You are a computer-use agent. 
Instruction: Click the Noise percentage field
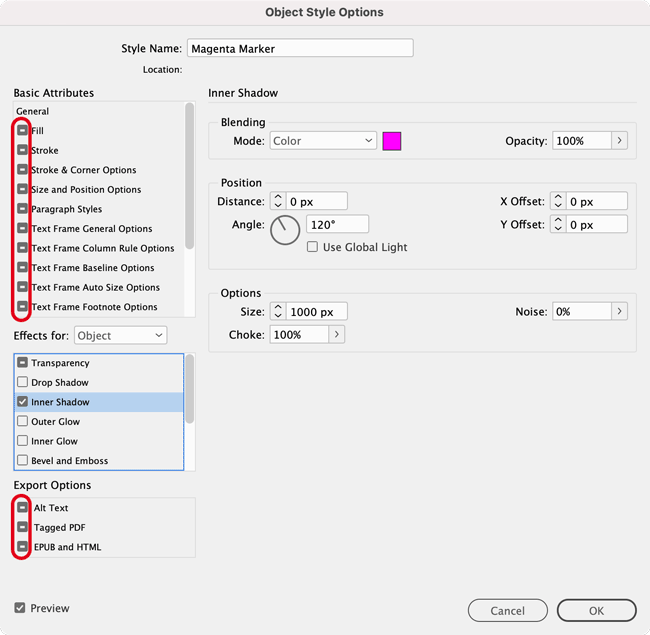[x=582, y=311]
